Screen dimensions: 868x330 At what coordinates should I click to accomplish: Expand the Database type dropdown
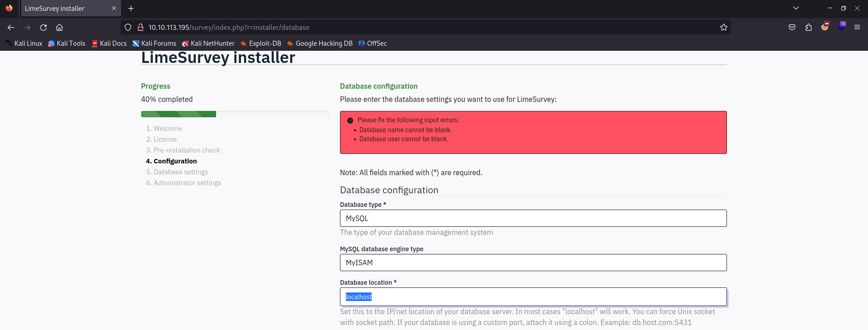[533, 218]
